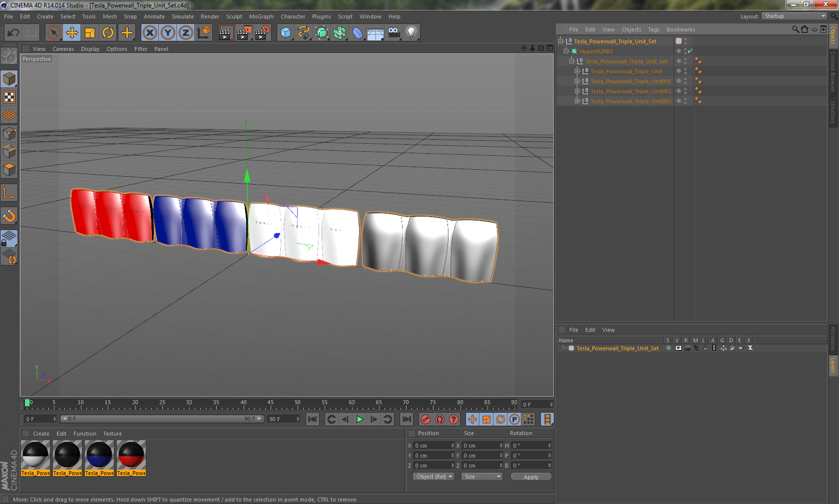Play the animation forward
839x504 pixels.
click(x=360, y=419)
